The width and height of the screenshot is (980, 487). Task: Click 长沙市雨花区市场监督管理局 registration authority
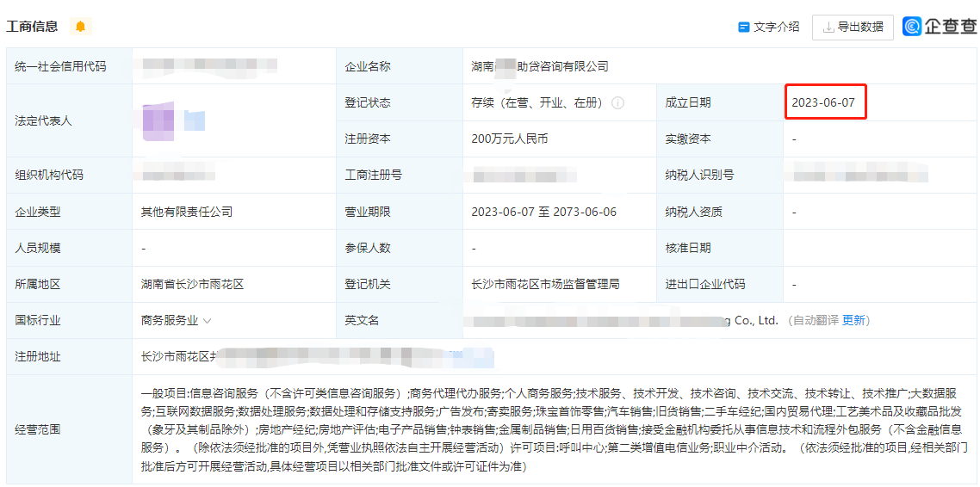(x=545, y=284)
